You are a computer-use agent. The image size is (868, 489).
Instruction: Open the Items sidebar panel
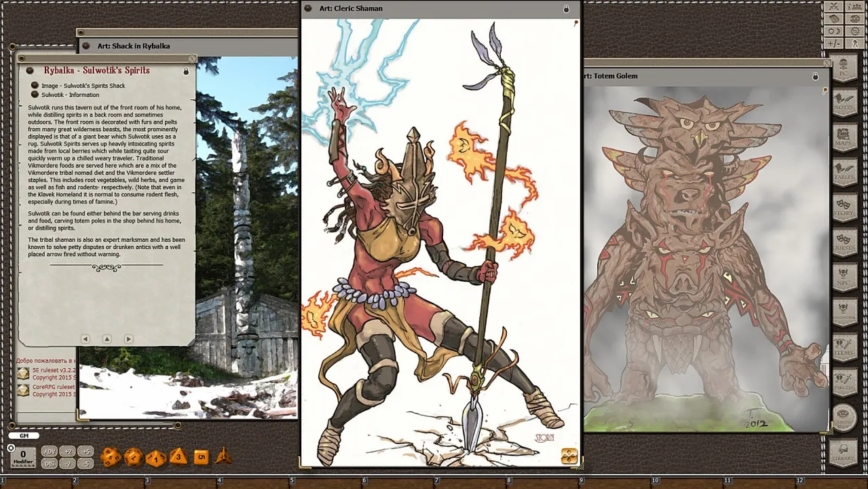(844, 348)
